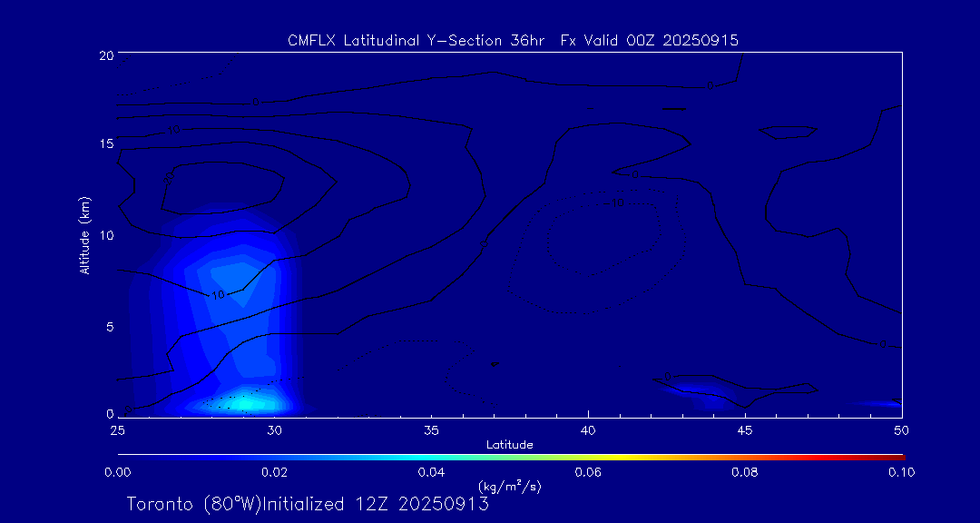Click the Latitude axis title
The image size is (980, 523).
509,445
